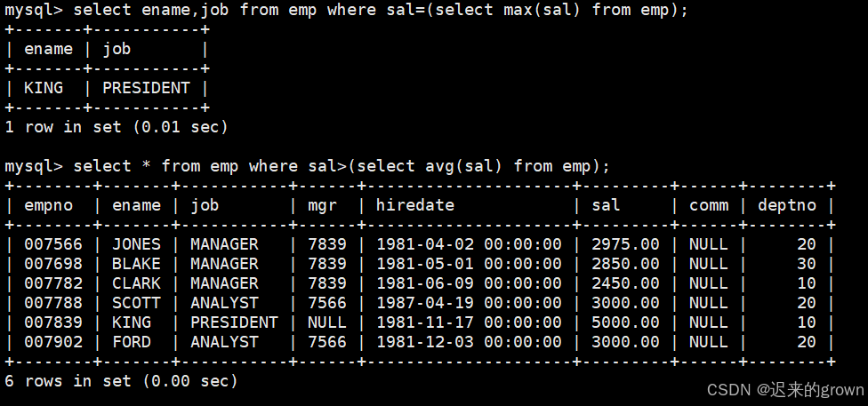
Task: Click the name 'FORD'
Action: point(132,342)
